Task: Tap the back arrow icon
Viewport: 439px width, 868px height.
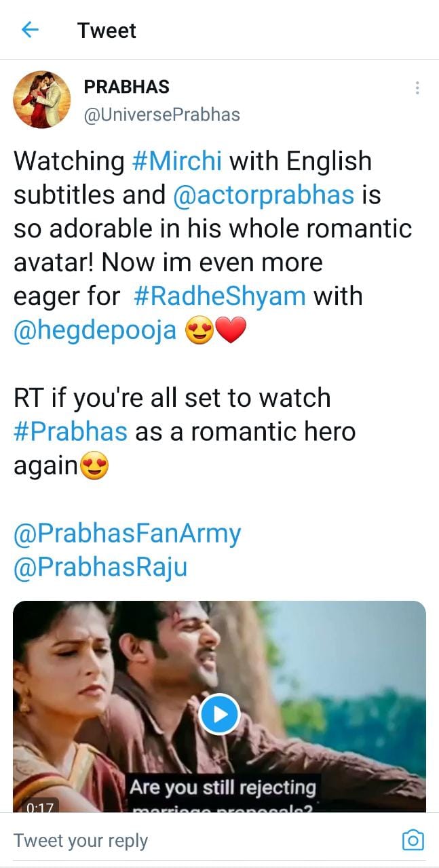Action: click(30, 30)
